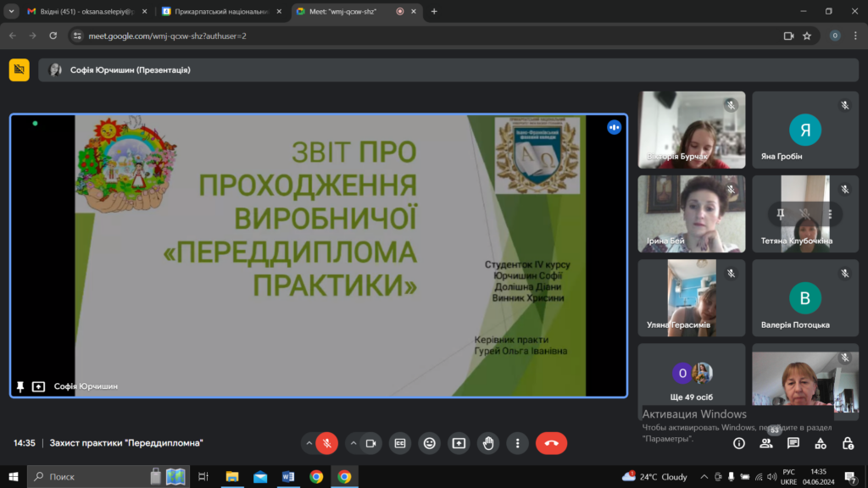This screenshot has height=488, width=868.
Task: Open the meeting details info panel
Action: [739, 443]
